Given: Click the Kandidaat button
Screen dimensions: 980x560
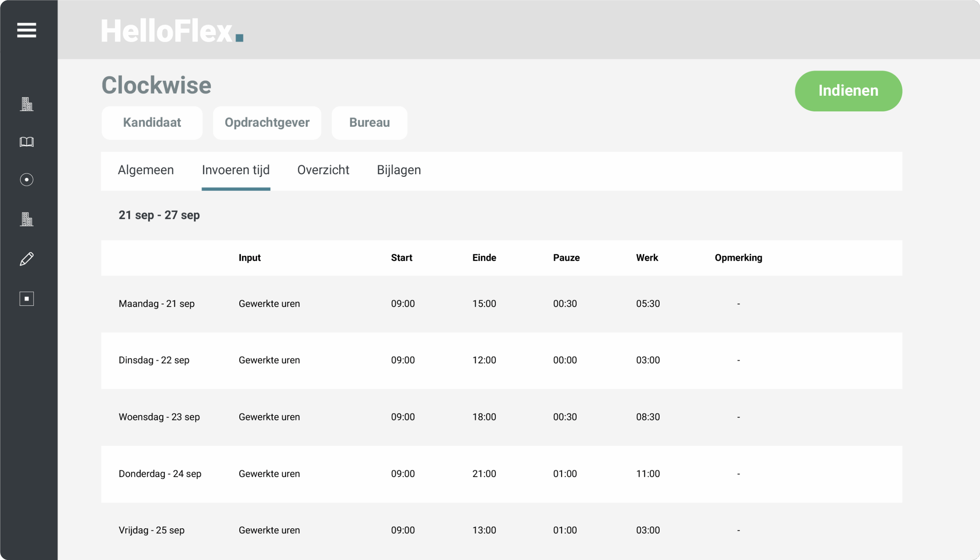Looking at the screenshot, I should (152, 123).
